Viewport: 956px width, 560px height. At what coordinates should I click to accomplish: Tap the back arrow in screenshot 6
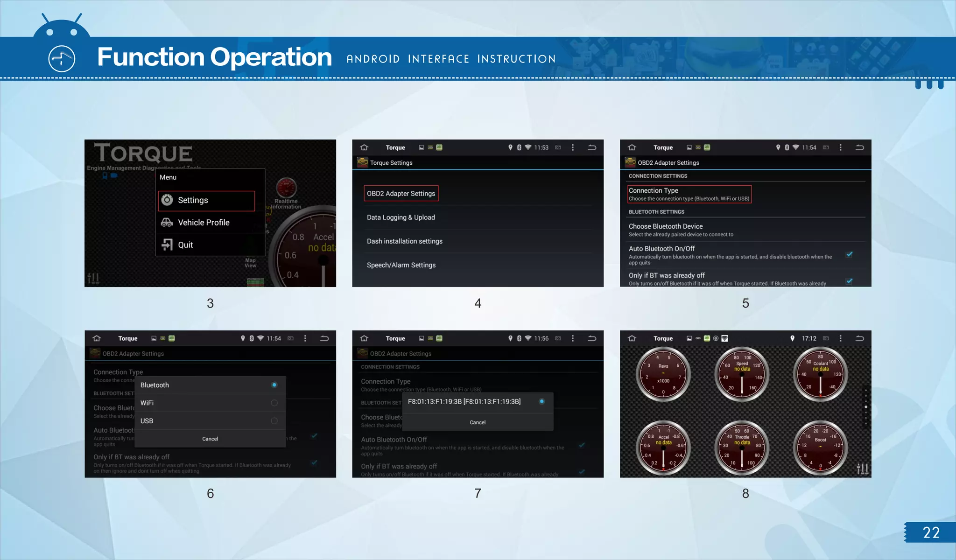(324, 338)
